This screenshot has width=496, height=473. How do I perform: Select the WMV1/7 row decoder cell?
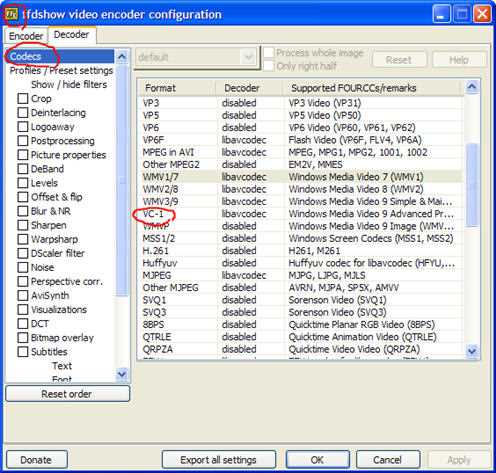pos(244,177)
